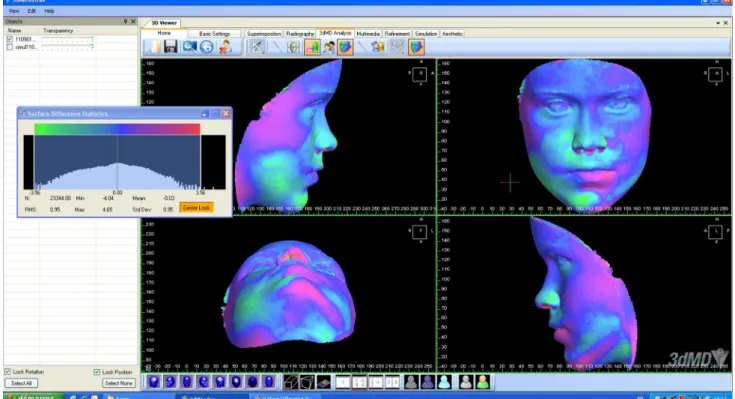Image resolution: width=735 pixels, height=399 pixels.
Task: Click the 110901 transparency slider
Action: pos(67,40)
